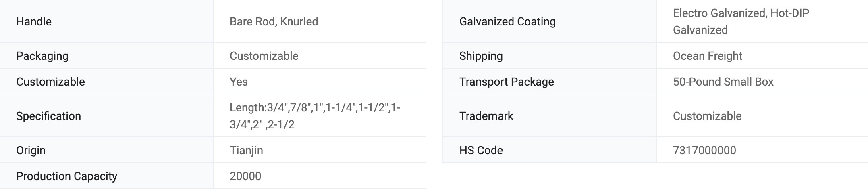The height and width of the screenshot is (189, 868).
Task: Click the Trademark label
Action: (x=486, y=116)
